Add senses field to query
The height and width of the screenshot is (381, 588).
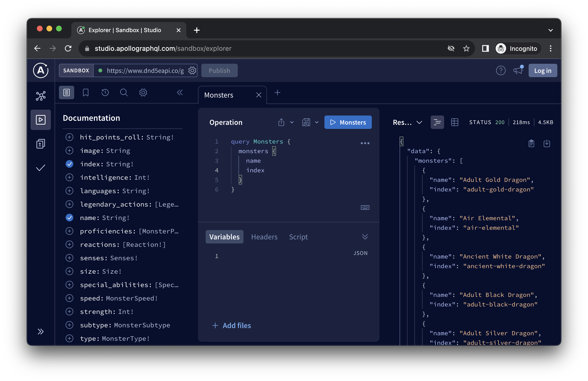pos(69,258)
